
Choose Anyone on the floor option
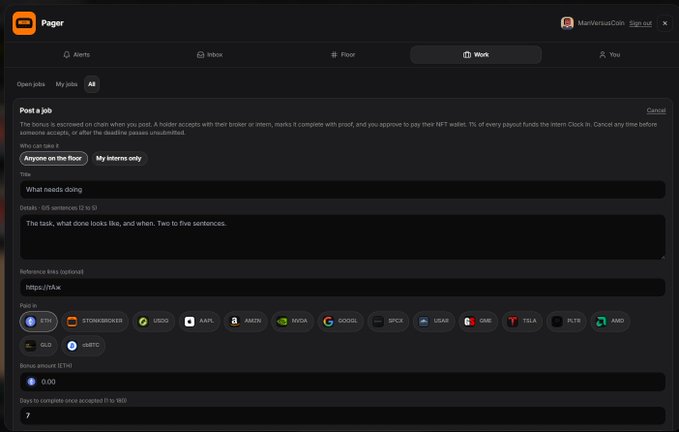coord(53,158)
